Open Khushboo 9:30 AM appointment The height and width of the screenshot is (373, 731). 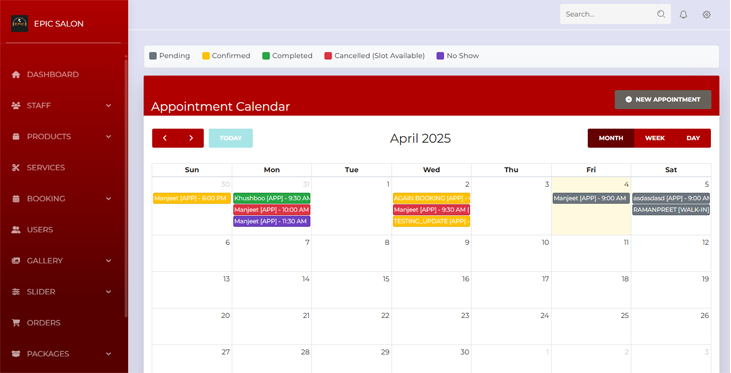point(272,199)
